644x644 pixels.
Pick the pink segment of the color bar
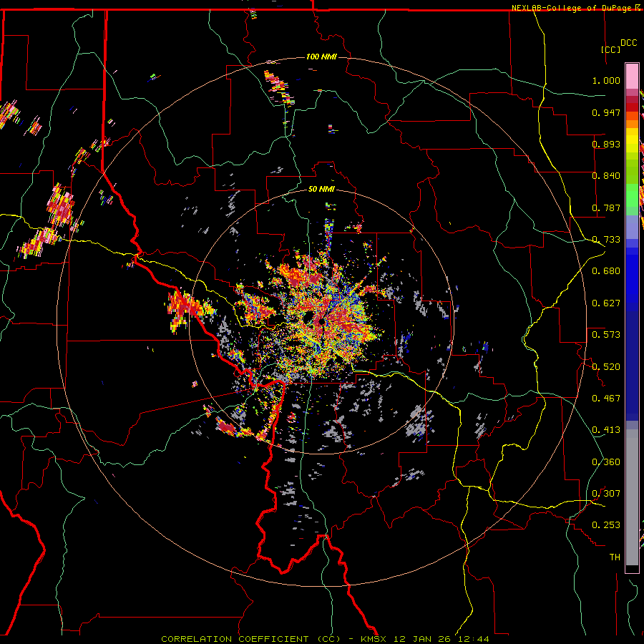point(632,77)
